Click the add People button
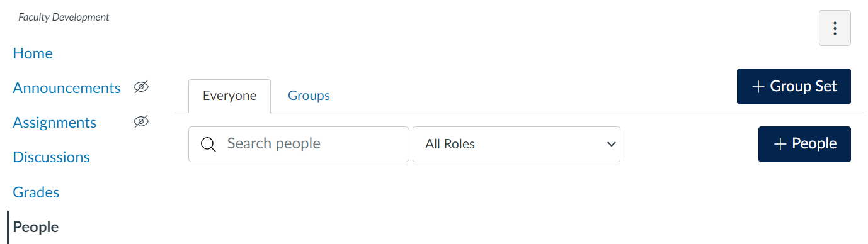Viewport: 868px width, 244px height. [x=804, y=144]
